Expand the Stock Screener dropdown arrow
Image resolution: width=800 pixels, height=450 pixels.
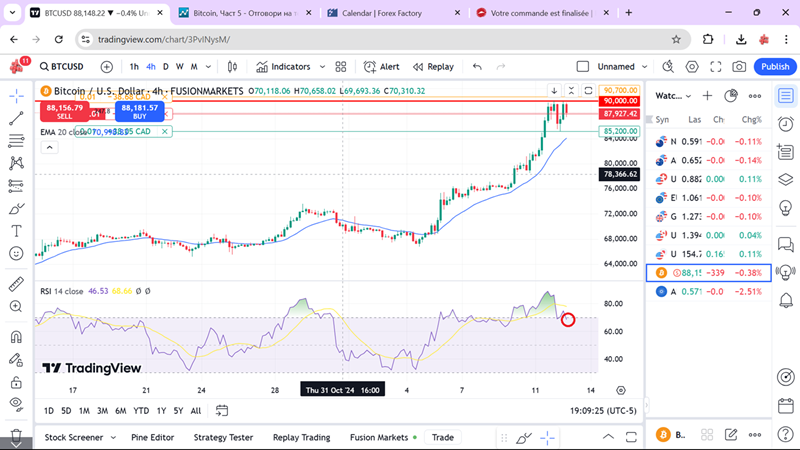click(113, 438)
